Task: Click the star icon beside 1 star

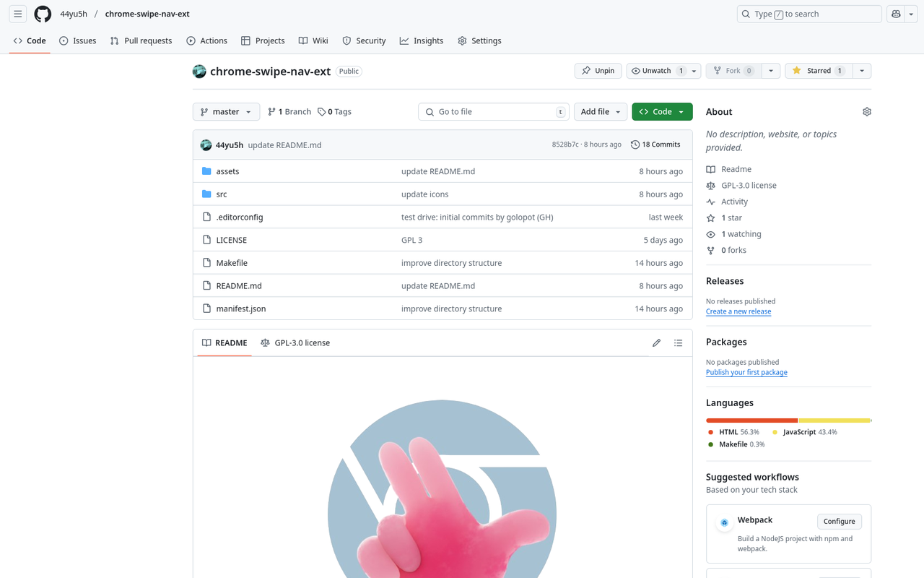Action: [711, 218]
